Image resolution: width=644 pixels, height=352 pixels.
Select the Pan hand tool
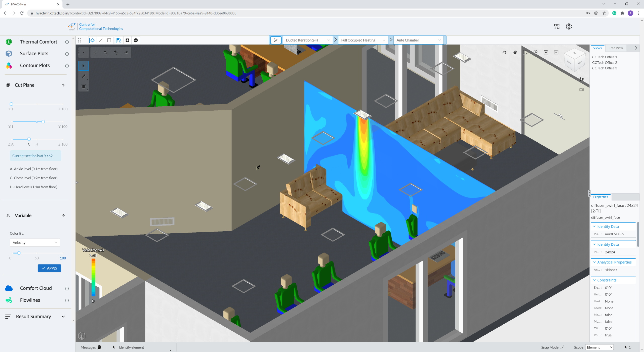pyautogui.click(x=515, y=52)
